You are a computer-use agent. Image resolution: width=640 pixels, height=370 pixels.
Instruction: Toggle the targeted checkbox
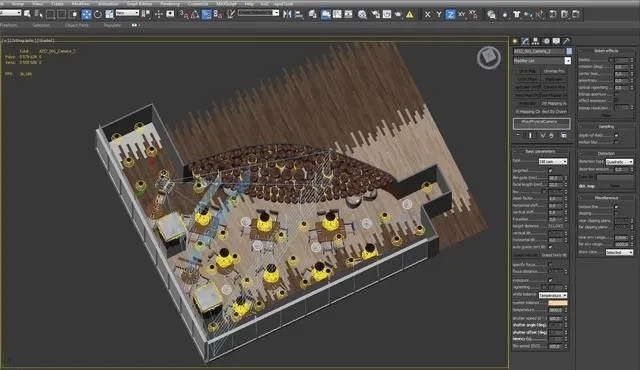[550, 171]
